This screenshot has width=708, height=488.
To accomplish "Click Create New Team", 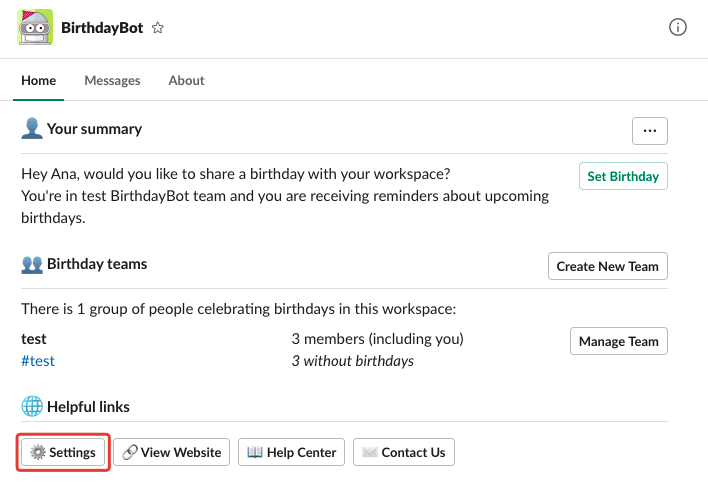I will pyautogui.click(x=608, y=266).
